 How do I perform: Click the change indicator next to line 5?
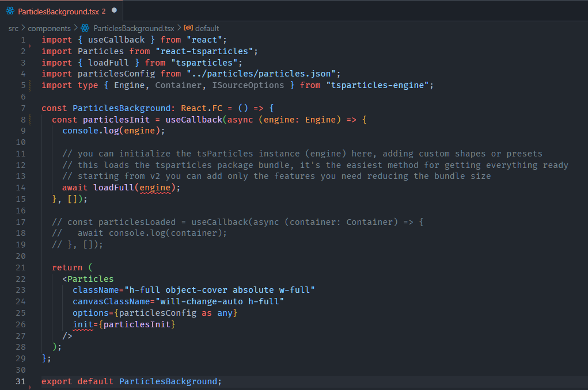tap(31, 85)
